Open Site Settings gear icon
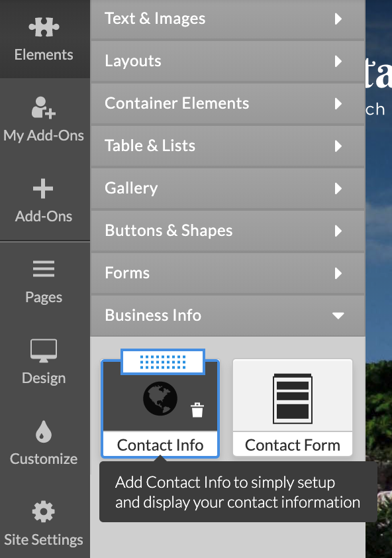 click(x=44, y=512)
